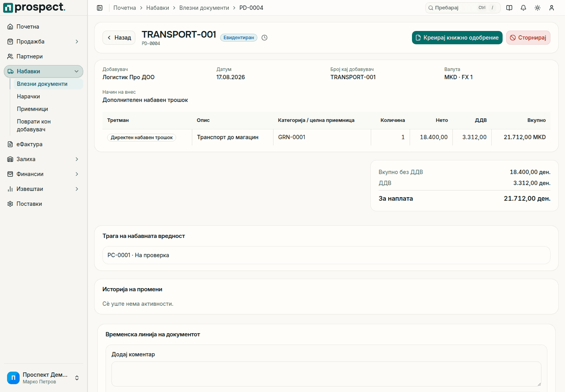Expand the Продажба menu
The width and height of the screenshot is (565, 392).
44,42
